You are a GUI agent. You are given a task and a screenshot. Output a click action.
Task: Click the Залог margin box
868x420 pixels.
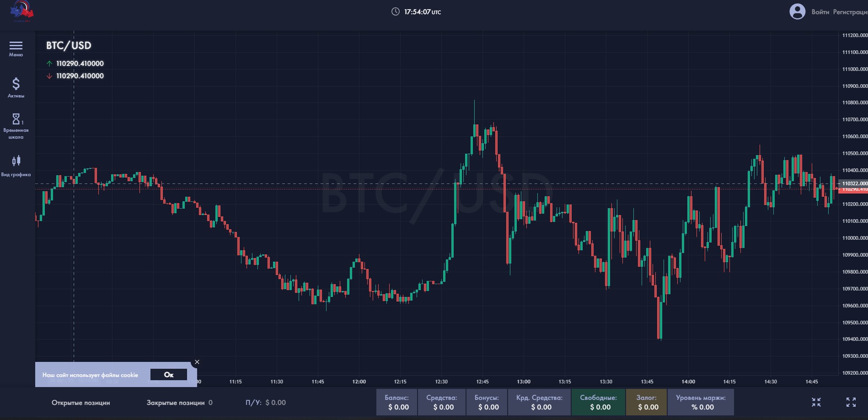646,402
